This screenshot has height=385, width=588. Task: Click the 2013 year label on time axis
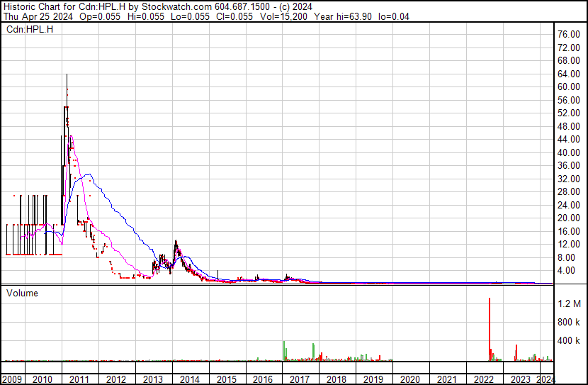(153, 379)
